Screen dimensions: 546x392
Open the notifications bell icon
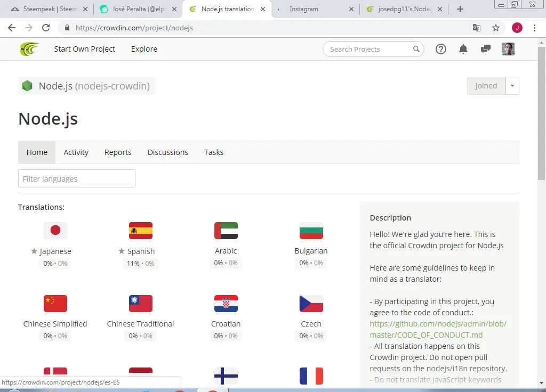(463, 49)
